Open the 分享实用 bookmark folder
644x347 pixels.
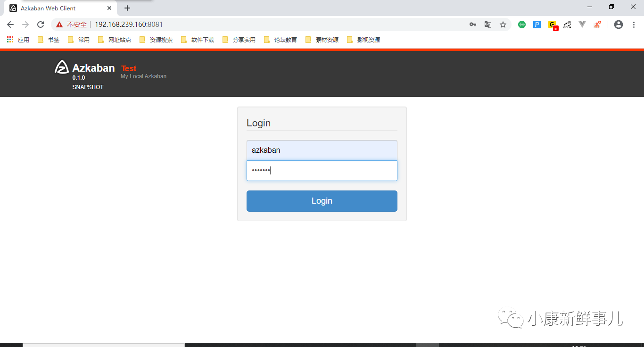pos(239,40)
